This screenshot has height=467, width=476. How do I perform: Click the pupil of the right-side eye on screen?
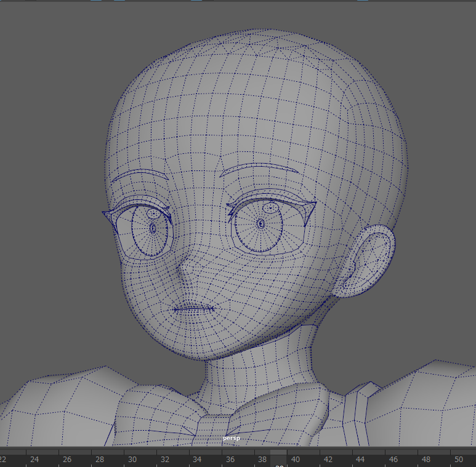260,224
